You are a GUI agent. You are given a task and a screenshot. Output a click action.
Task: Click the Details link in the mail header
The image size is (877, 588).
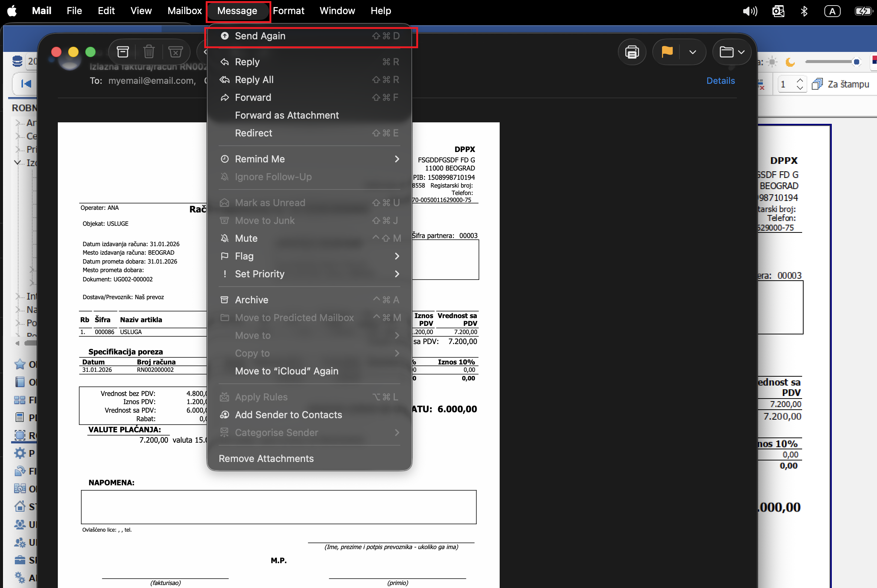720,80
